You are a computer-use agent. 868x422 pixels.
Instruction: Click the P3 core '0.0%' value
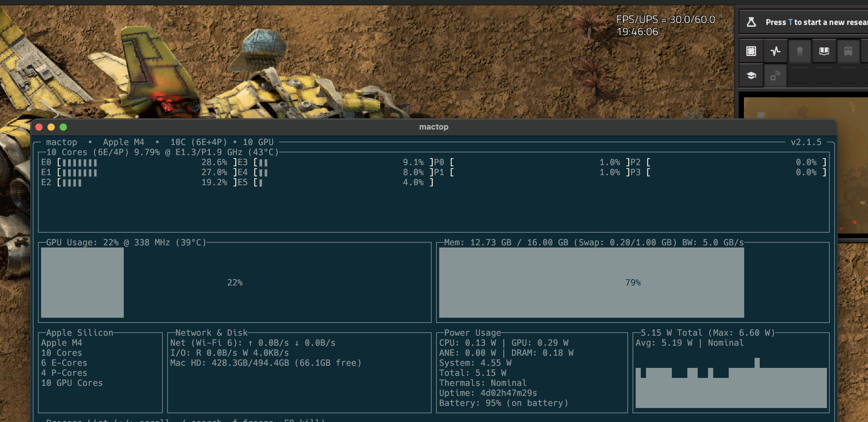pos(806,172)
